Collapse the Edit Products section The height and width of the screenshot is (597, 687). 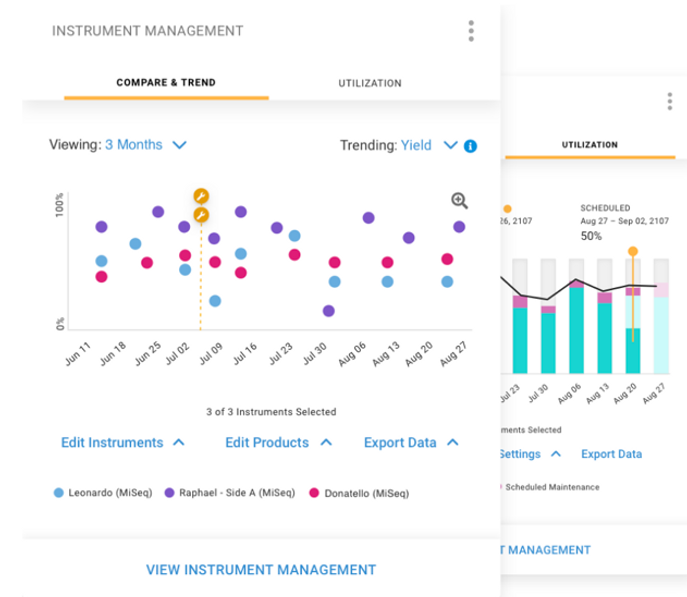(x=327, y=442)
